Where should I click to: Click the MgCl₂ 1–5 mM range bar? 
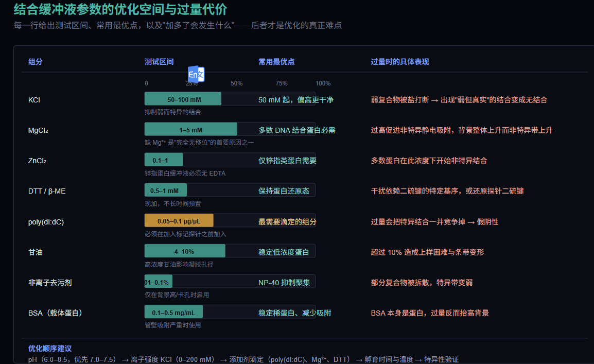pyautogui.click(x=191, y=129)
